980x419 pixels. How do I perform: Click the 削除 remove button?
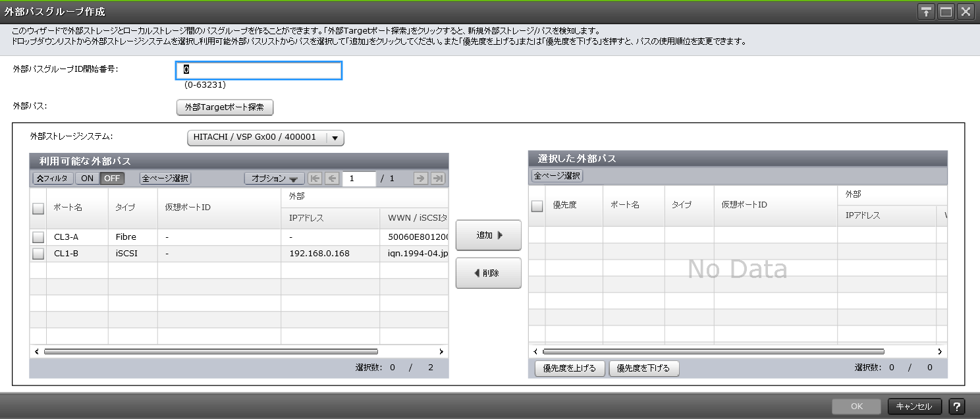(488, 273)
